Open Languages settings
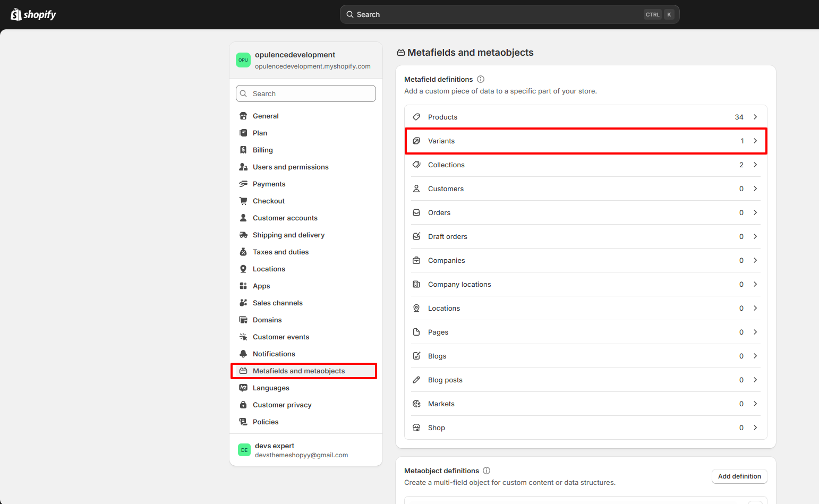Viewport: 819px width, 504px height. tap(306, 388)
